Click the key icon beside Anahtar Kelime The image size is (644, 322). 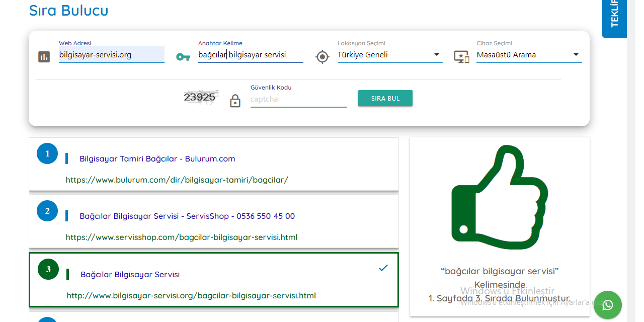click(x=183, y=57)
